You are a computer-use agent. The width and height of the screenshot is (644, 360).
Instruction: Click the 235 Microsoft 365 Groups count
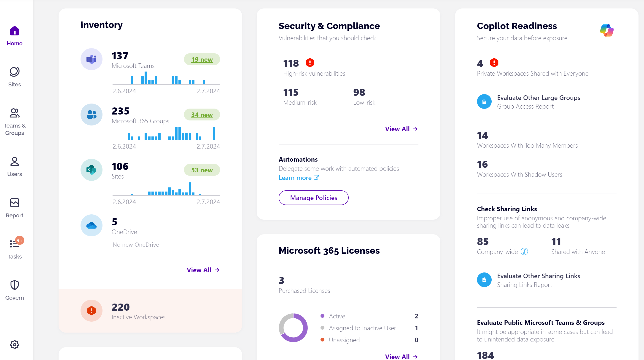click(x=121, y=111)
